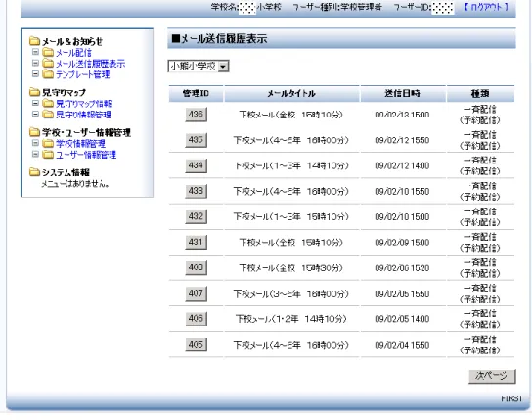Image resolution: width=532 pixels, height=420 pixels.
Task: Collapse the テンプレート管理 tree node
Action: tap(35, 73)
